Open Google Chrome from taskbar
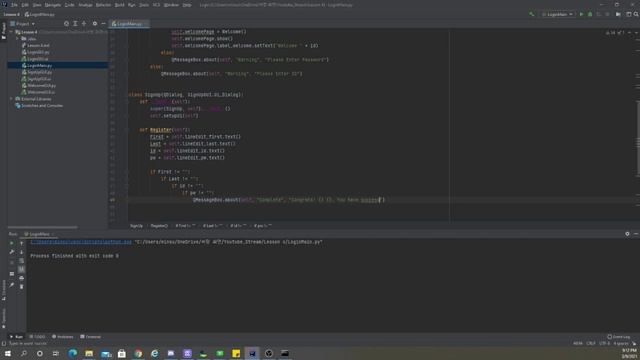 point(138,353)
